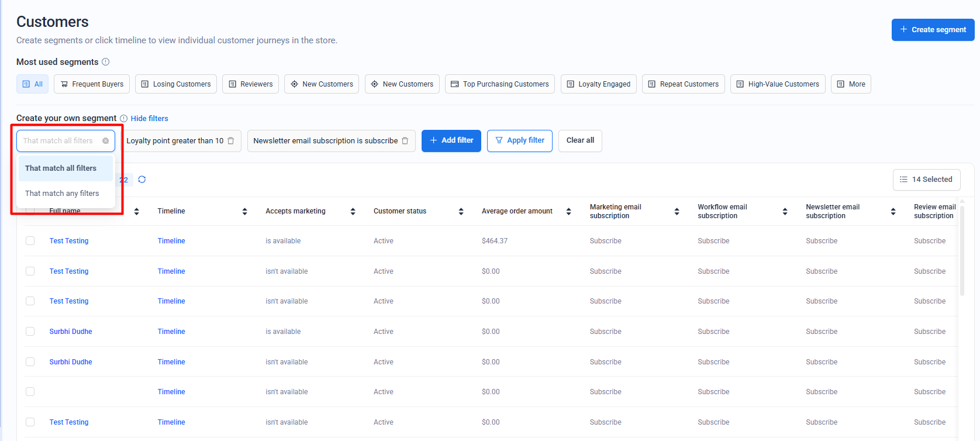Delete the Loyalty point filter via trash icon
Viewport: 980px width, 441px height.
pos(231,141)
